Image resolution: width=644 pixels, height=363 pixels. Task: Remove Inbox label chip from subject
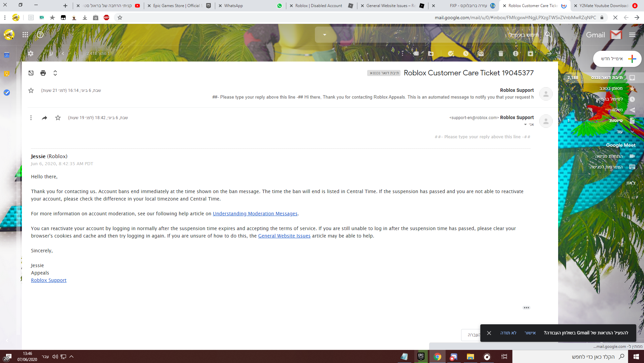pos(371,73)
